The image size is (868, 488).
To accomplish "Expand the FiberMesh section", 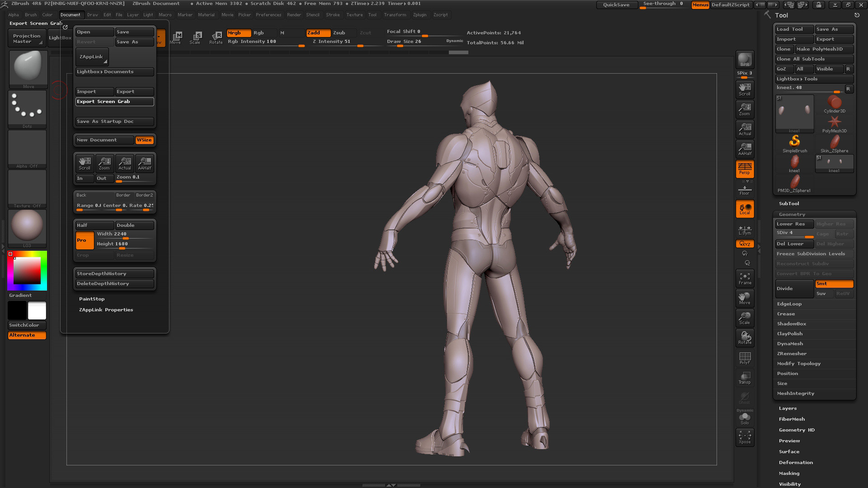I will tap(792, 419).
